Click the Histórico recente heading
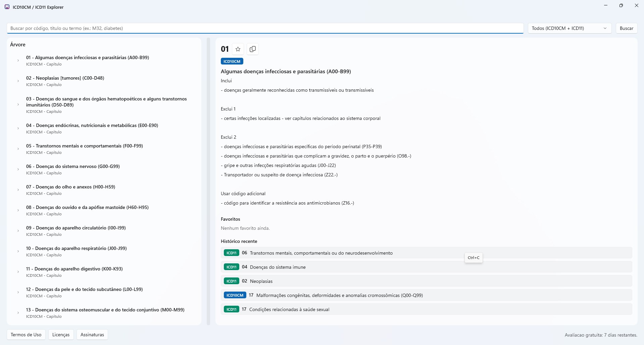Image resolution: width=644 pixels, height=345 pixels. (239, 241)
